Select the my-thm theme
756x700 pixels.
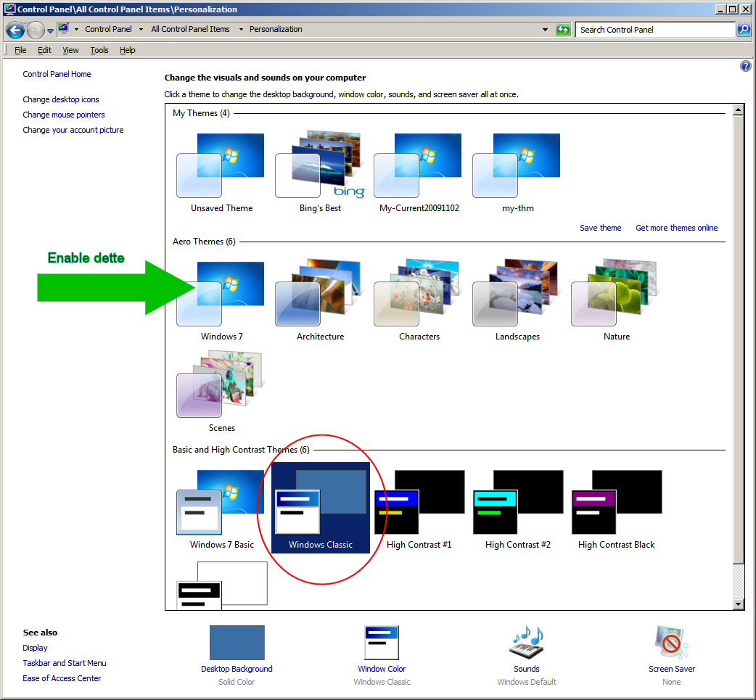point(518,173)
